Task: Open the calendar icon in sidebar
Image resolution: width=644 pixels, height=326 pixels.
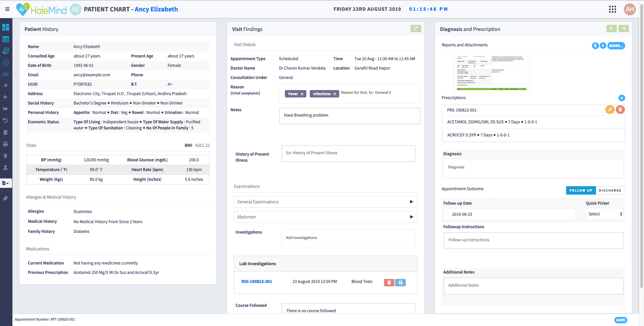Action: [6, 39]
